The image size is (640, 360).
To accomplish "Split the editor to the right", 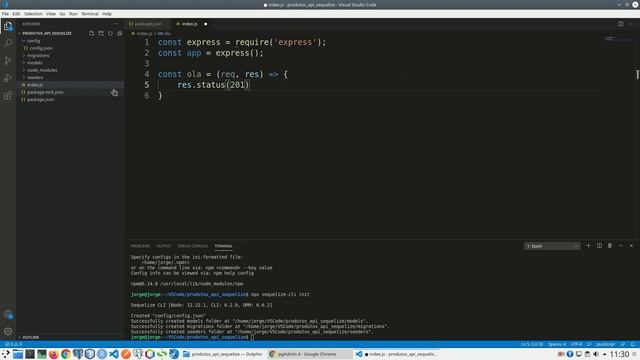I will 620,24.
